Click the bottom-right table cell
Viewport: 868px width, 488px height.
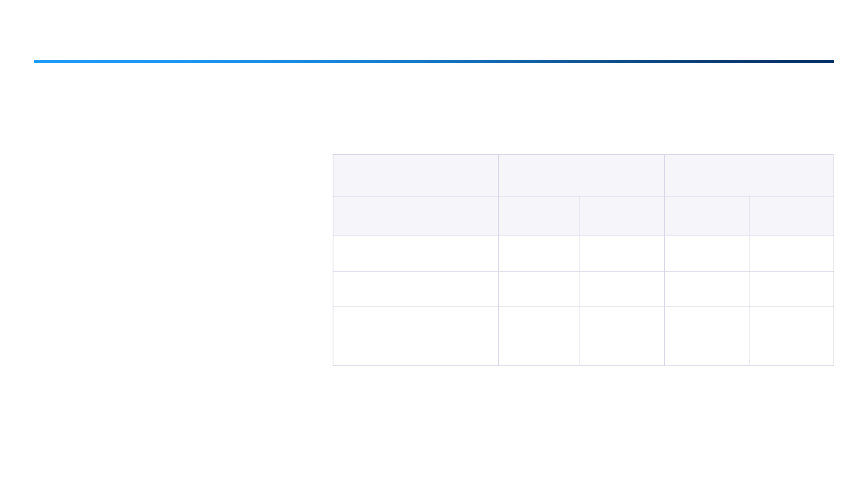791,336
